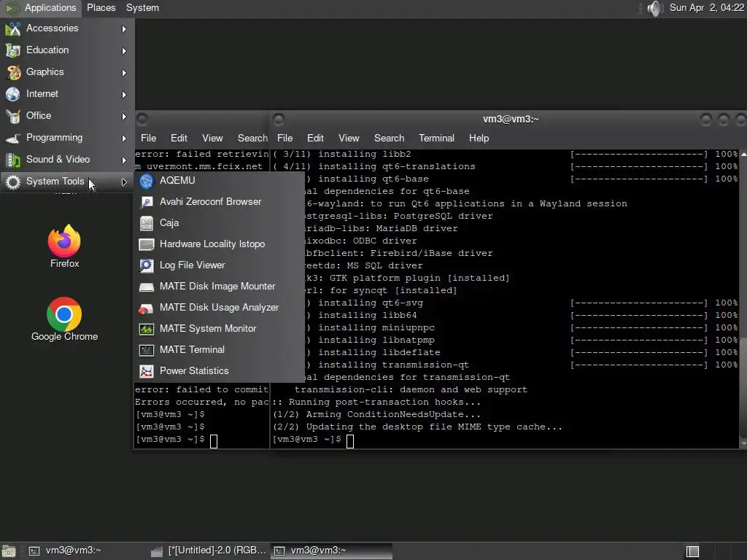Open Power Statistics
The height and width of the screenshot is (560, 747).
(x=219, y=370)
